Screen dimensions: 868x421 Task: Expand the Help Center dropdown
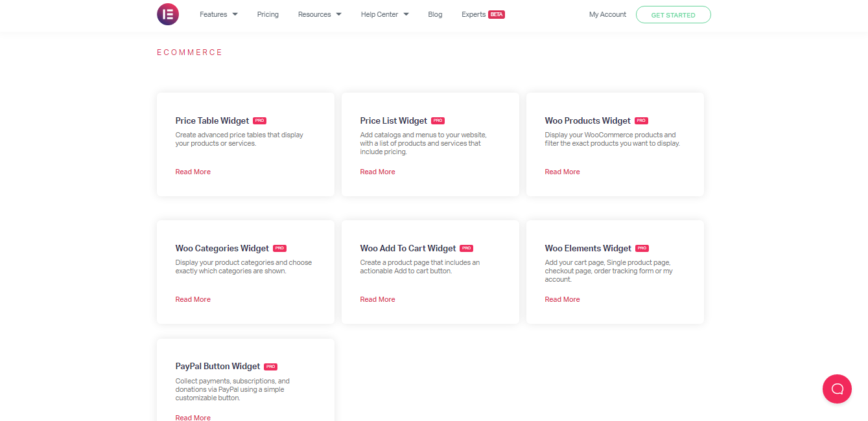(x=384, y=14)
